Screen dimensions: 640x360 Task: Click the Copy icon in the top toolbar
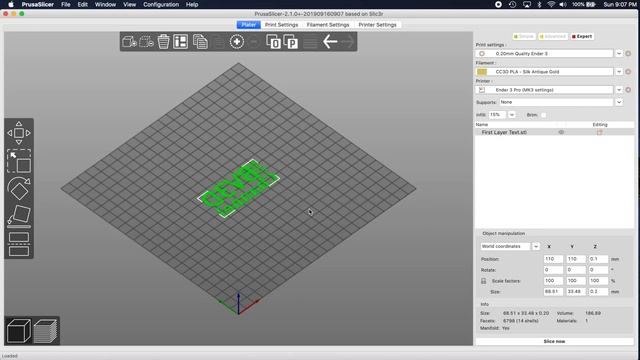(200, 42)
